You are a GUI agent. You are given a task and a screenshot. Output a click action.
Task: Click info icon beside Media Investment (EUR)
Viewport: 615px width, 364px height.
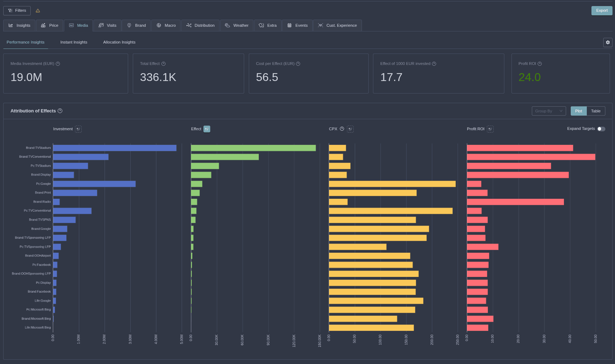pyautogui.click(x=58, y=64)
